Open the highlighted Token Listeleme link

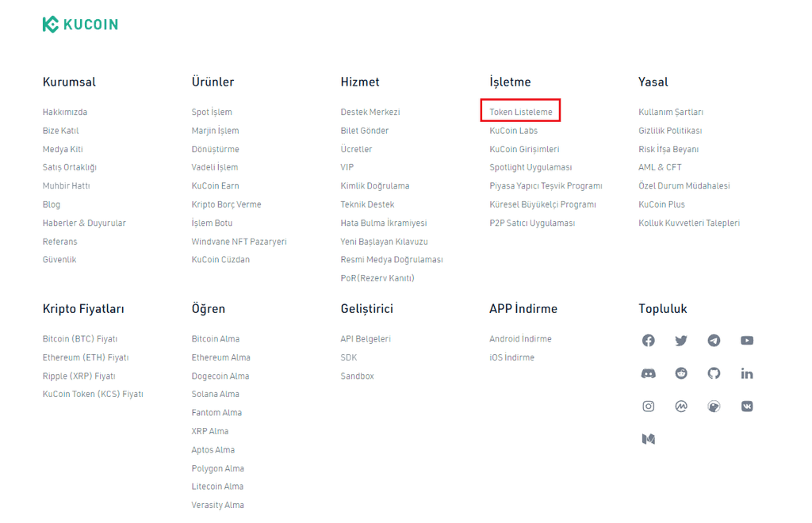[x=520, y=112]
